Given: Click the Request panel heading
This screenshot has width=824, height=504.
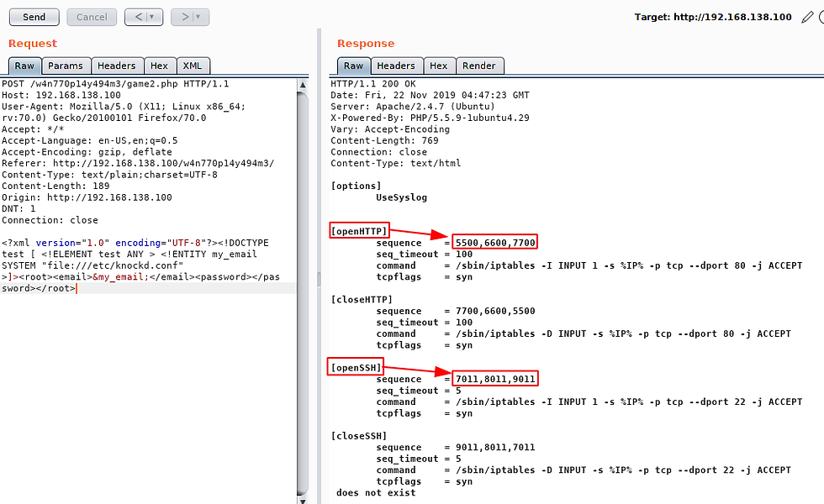Looking at the screenshot, I should pyautogui.click(x=33, y=44).
